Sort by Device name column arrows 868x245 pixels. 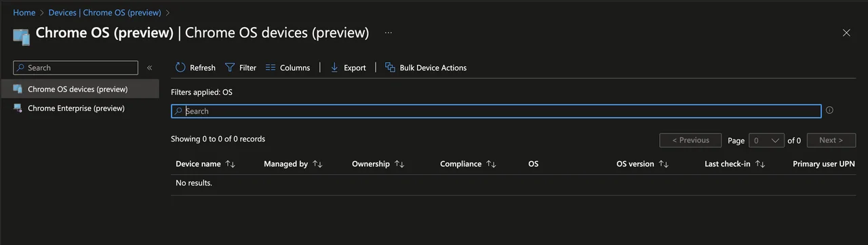(230, 164)
